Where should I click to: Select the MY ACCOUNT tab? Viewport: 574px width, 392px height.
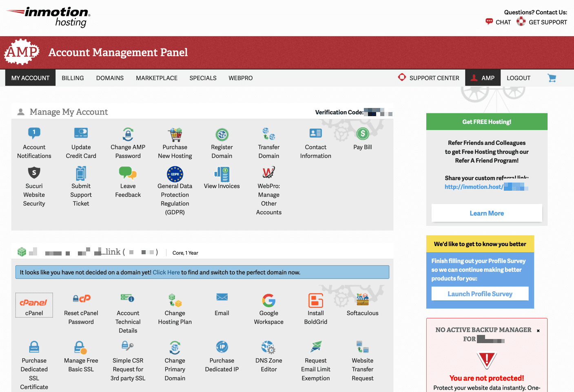pyautogui.click(x=30, y=78)
